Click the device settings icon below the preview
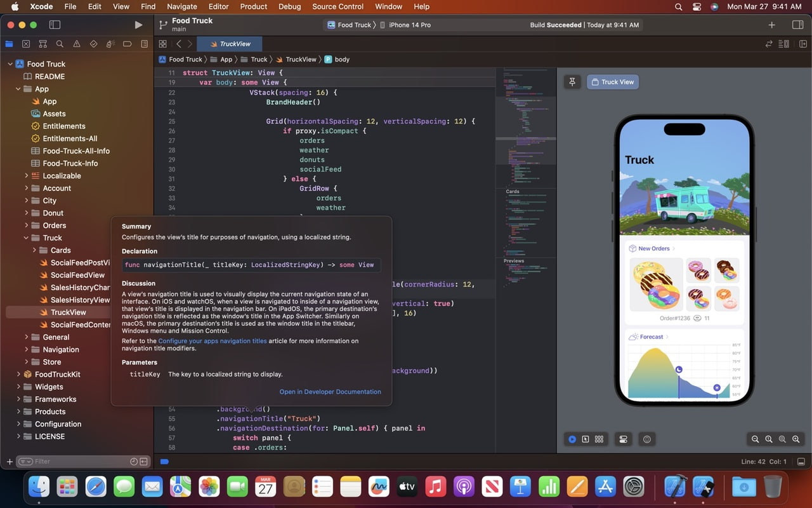The image size is (812, 508). (x=623, y=439)
